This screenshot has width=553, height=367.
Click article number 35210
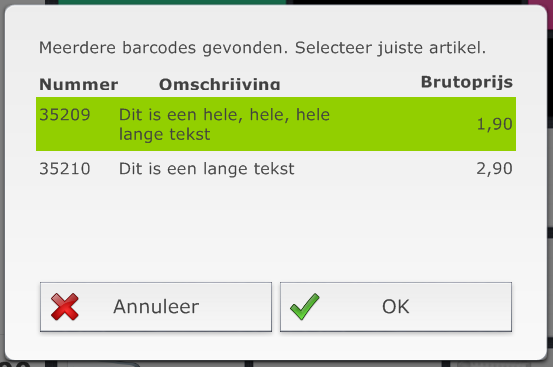point(65,169)
